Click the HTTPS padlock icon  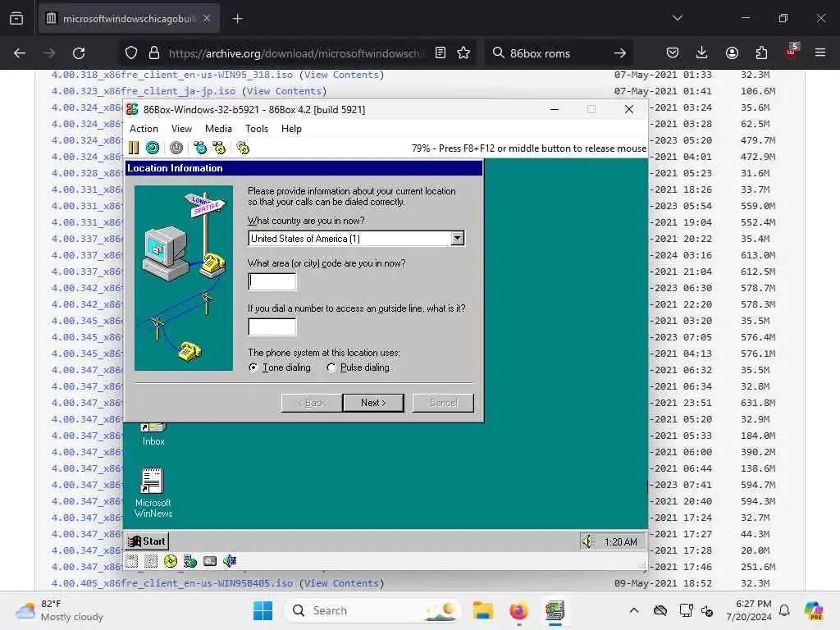click(x=154, y=53)
